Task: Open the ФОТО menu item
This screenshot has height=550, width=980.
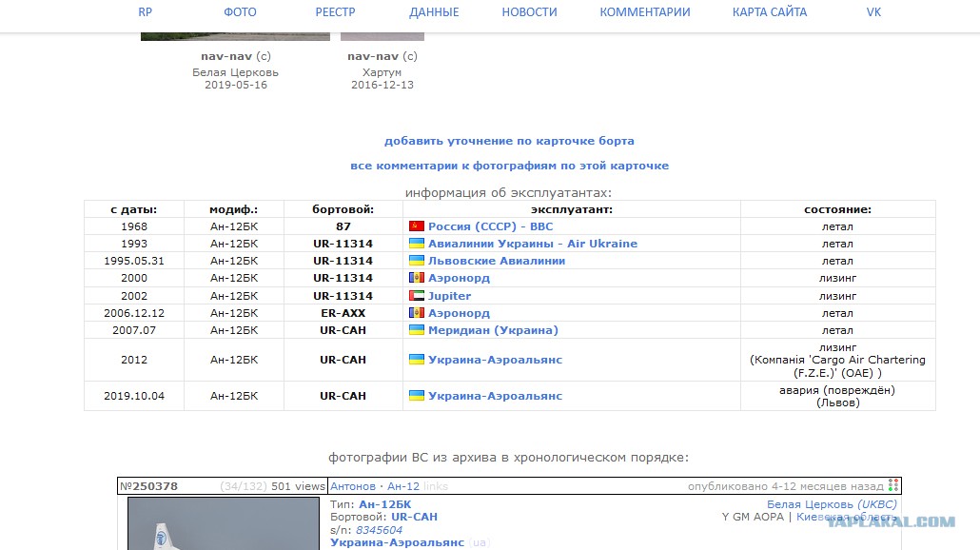Action: pos(240,11)
